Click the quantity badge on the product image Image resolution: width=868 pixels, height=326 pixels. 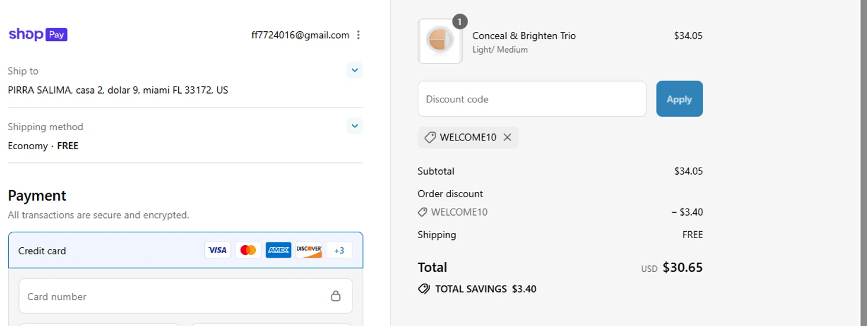pos(459,22)
